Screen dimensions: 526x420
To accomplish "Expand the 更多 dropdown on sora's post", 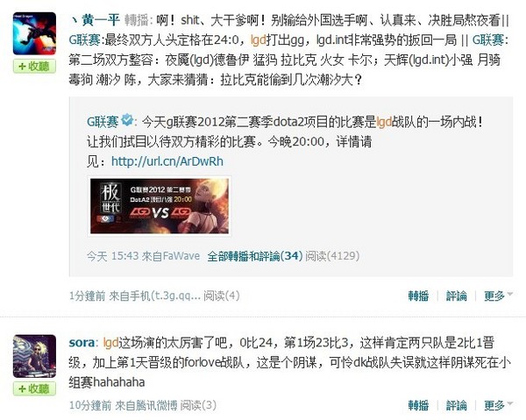I will (x=498, y=405).
